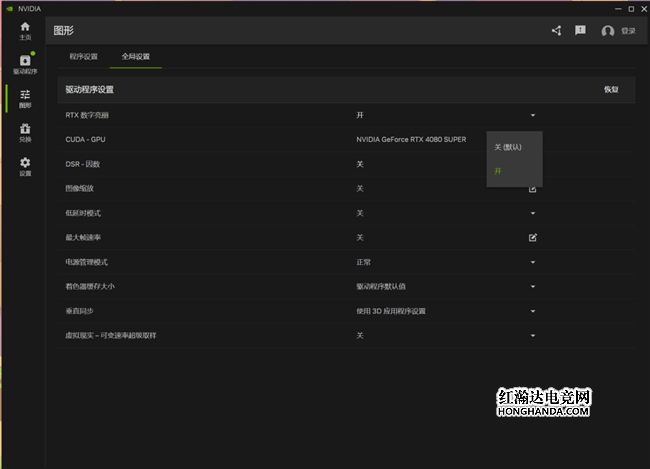
Task: Expand the RTX 数字亮丽 dropdown arrow
Action: (x=533, y=115)
